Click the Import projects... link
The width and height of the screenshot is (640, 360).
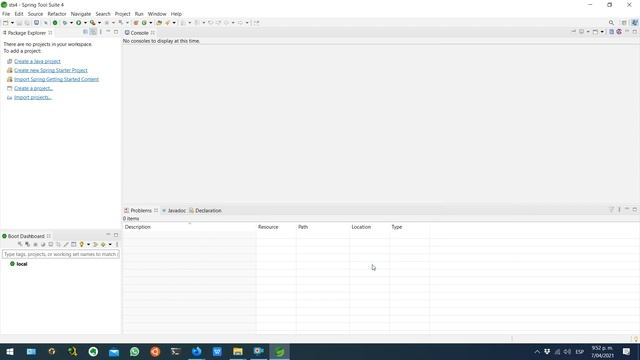point(33,97)
